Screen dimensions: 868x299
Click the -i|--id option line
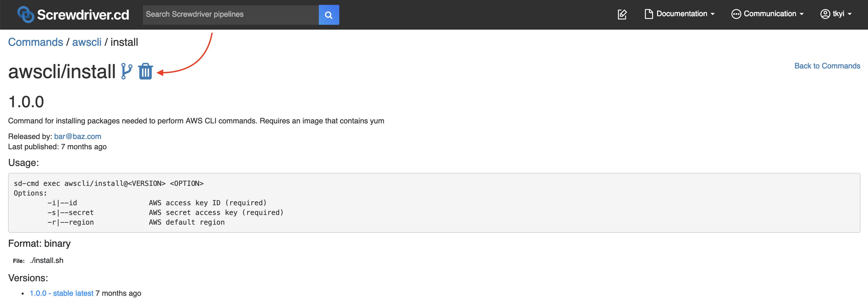tap(157, 203)
